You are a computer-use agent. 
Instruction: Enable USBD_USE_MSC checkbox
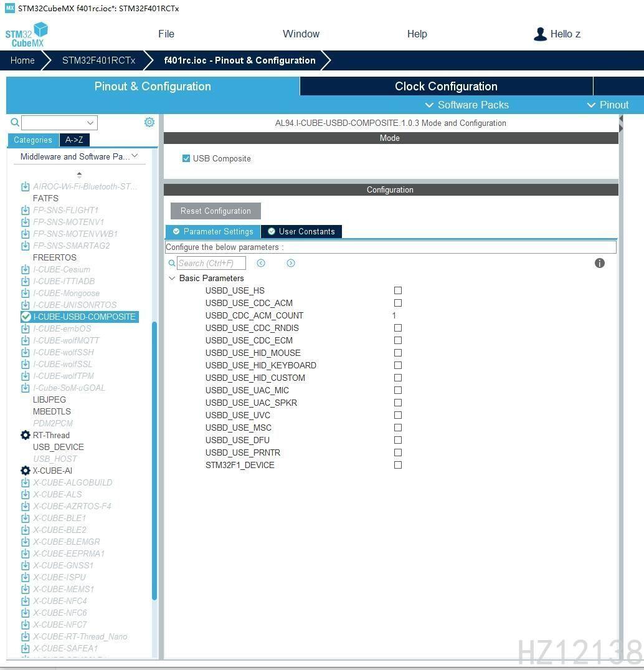click(398, 428)
